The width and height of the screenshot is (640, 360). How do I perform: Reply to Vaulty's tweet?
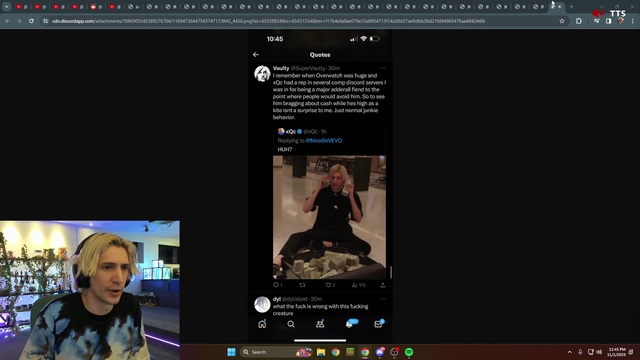pyautogui.click(x=277, y=285)
